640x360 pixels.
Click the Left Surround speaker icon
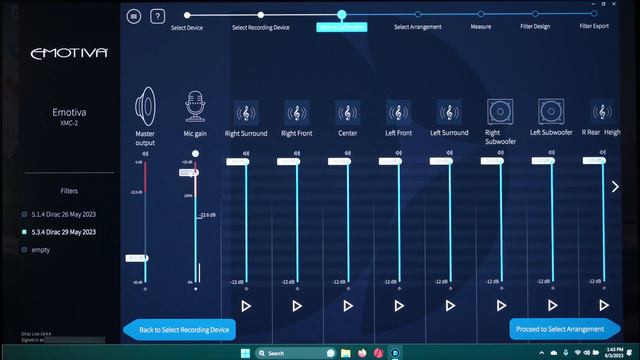click(449, 112)
